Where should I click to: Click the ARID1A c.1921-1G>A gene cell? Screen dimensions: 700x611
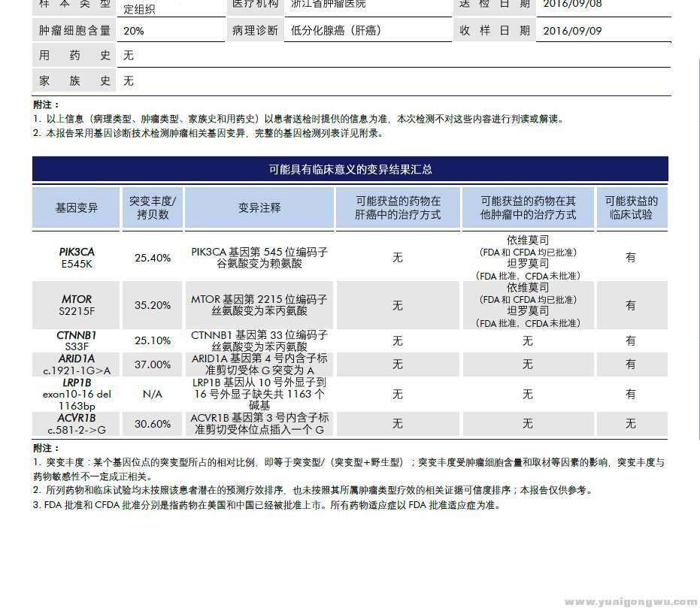coord(77,364)
